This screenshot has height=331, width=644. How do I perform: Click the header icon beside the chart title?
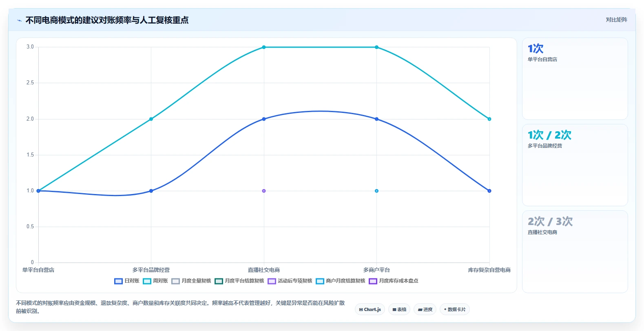[x=19, y=20]
